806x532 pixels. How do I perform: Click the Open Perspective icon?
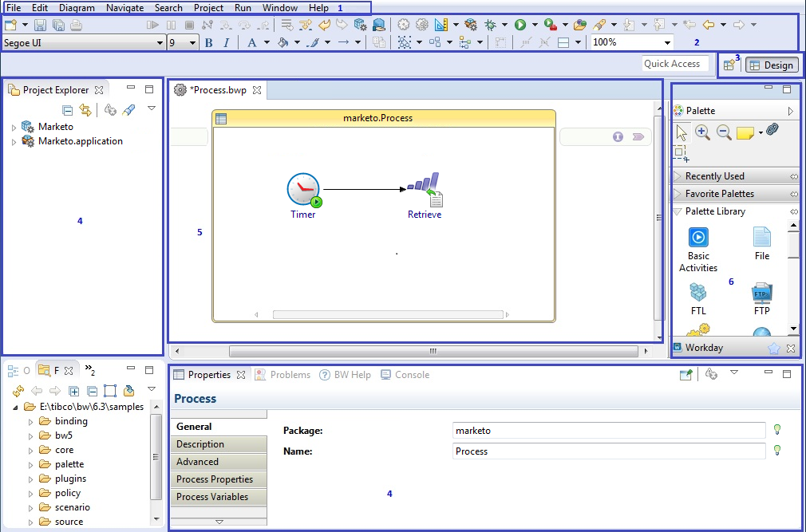[x=729, y=65]
